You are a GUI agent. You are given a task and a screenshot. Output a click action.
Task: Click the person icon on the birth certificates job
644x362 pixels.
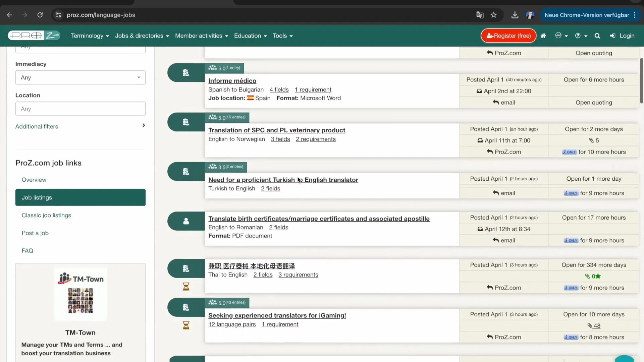point(186,221)
